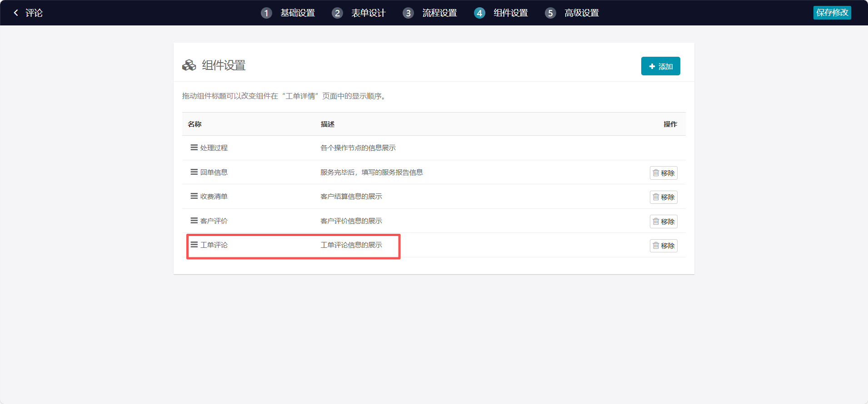Screen dimensions: 868x404
Task: Click the 添加 button to add component
Action: [x=660, y=66]
